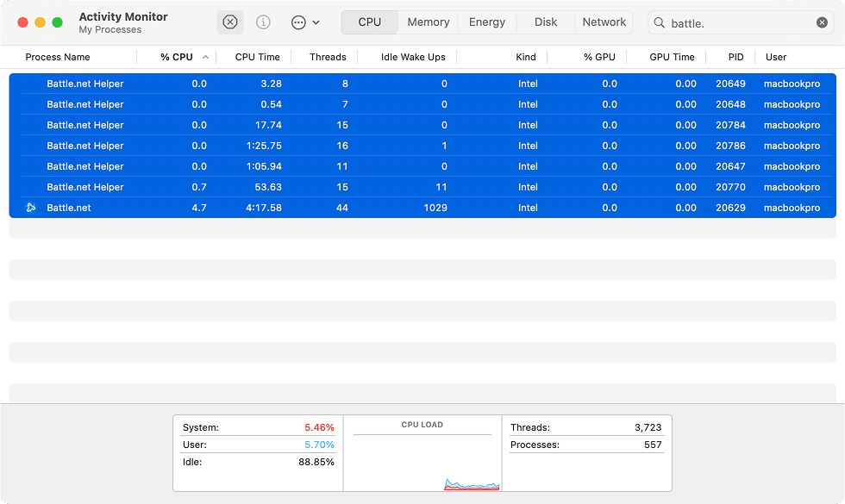The image size is (845, 504).
Task: Click the System percentage 5.46%
Action: pyautogui.click(x=319, y=427)
